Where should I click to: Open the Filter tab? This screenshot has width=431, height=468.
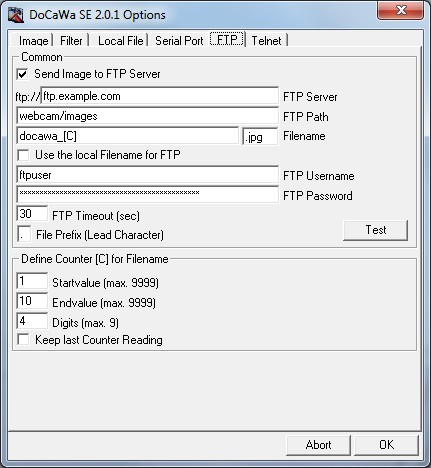pyautogui.click(x=71, y=41)
